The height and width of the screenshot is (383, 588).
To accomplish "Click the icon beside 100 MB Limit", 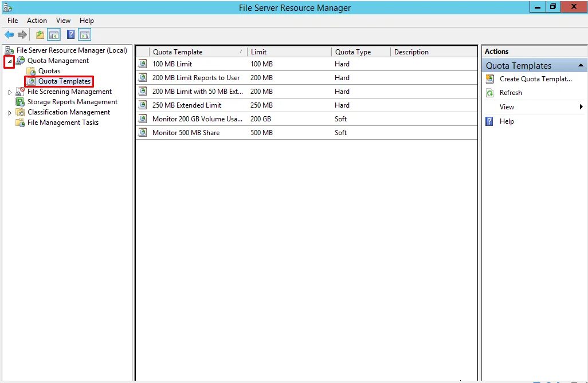I will [x=143, y=64].
